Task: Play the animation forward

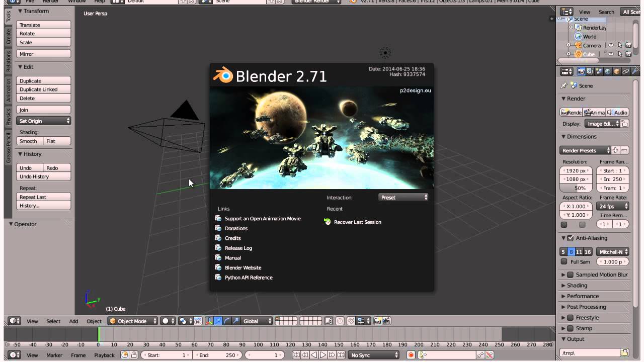Action: click(x=323, y=355)
